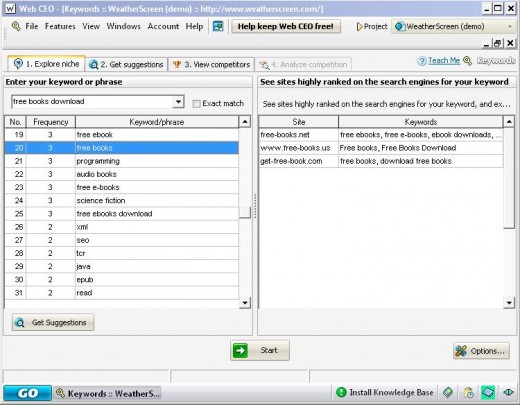The height and width of the screenshot is (405, 520).
Task: Click the Options tools icon
Action: pyautogui.click(x=461, y=351)
